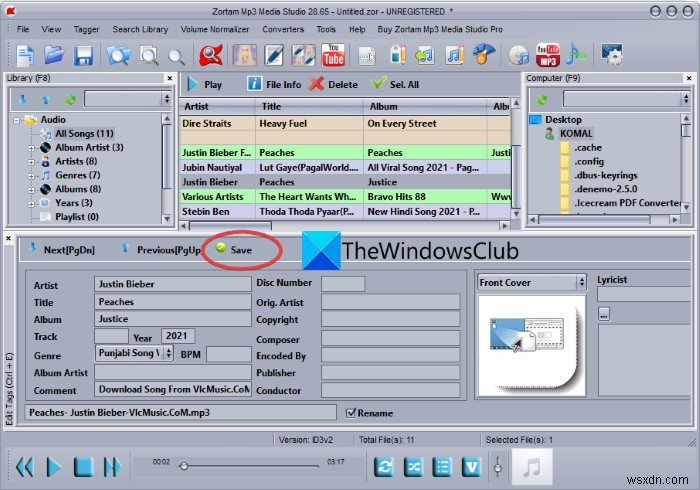Click the red magnifier search icon
Viewport: 700px width, 490px height.
[x=211, y=56]
